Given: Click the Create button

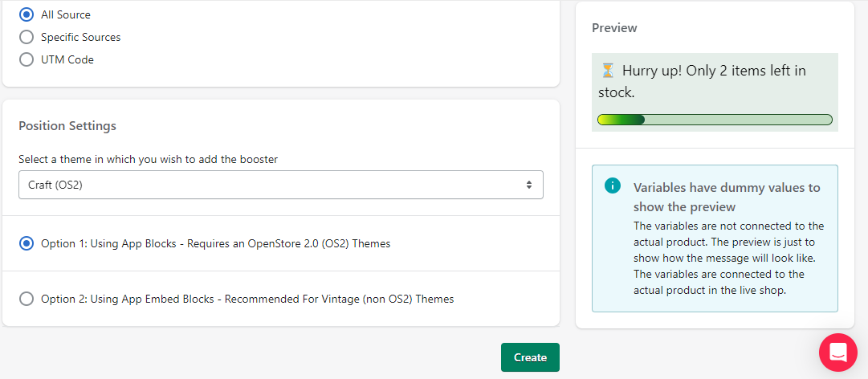Looking at the screenshot, I should click(530, 357).
